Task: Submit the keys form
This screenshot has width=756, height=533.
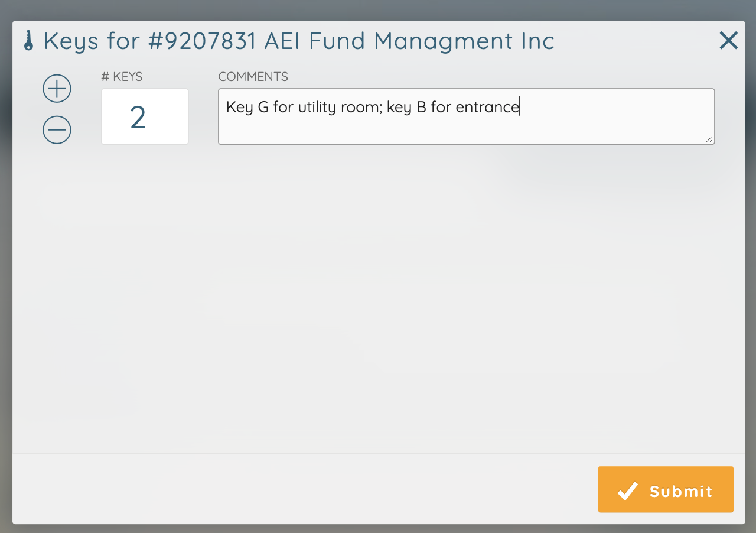Action: pos(666,489)
